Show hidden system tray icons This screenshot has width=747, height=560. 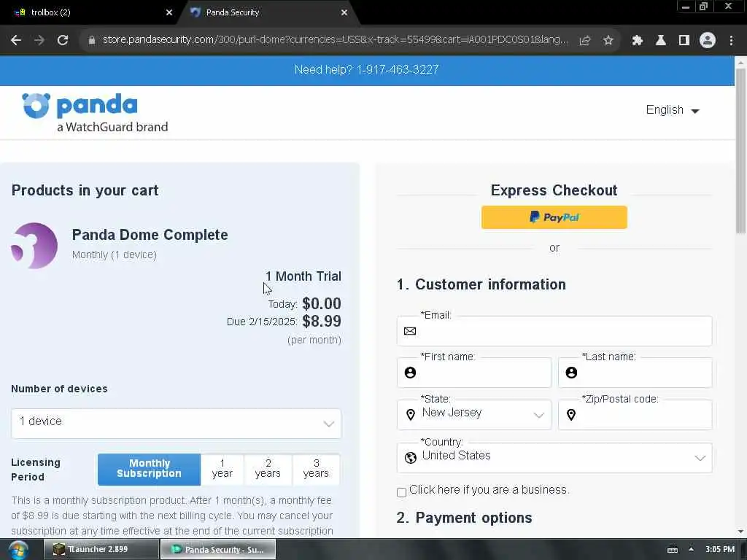pos(692,549)
